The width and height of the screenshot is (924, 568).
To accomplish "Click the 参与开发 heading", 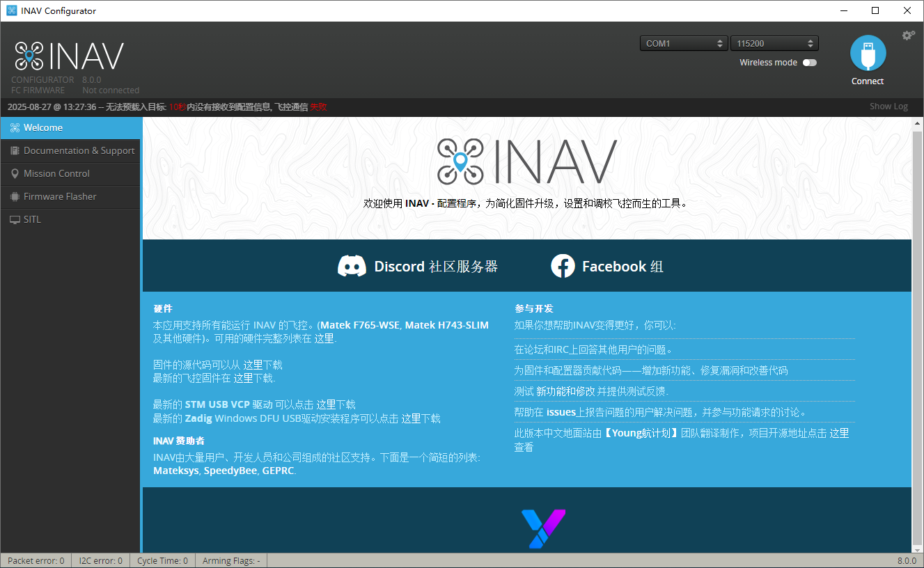I will point(534,308).
